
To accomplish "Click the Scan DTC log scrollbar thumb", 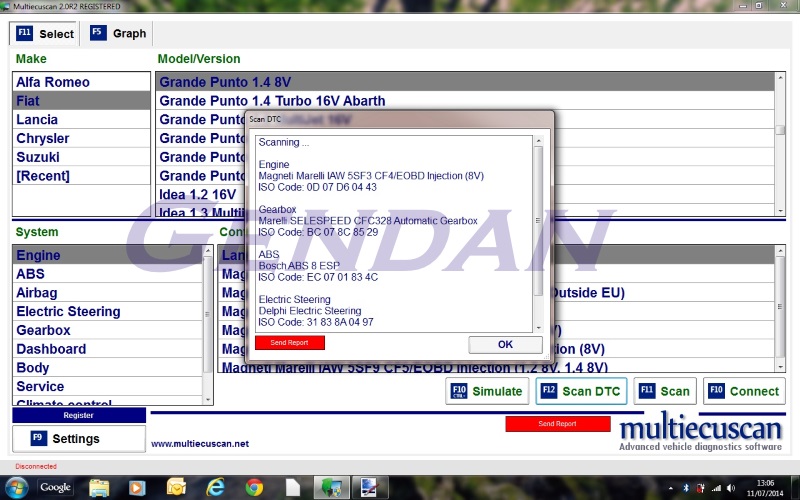I will pyautogui.click(x=538, y=220).
